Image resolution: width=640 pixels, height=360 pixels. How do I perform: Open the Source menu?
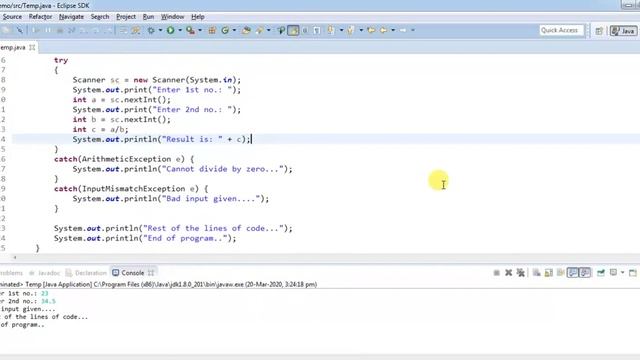[12, 17]
